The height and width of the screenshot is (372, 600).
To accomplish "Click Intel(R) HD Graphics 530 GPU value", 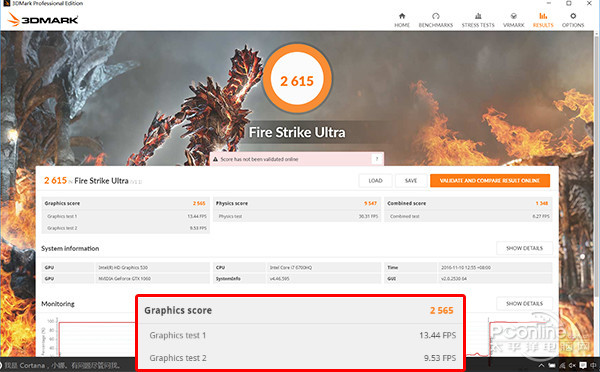I will coord(123,268).
